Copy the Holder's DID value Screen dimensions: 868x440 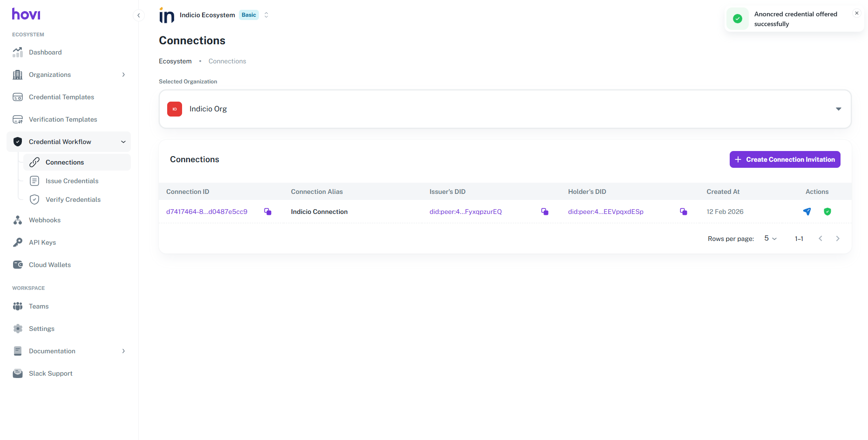coord(683,212)
